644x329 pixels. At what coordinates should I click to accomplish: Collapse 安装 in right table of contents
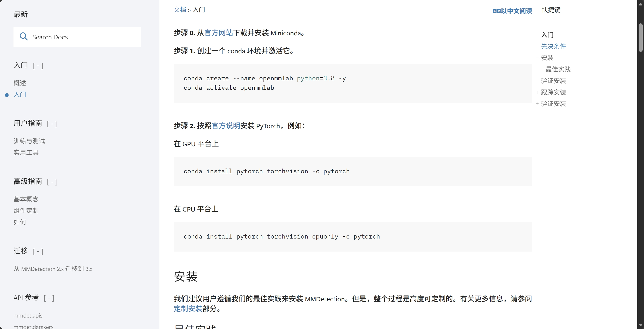coord(537,58)
